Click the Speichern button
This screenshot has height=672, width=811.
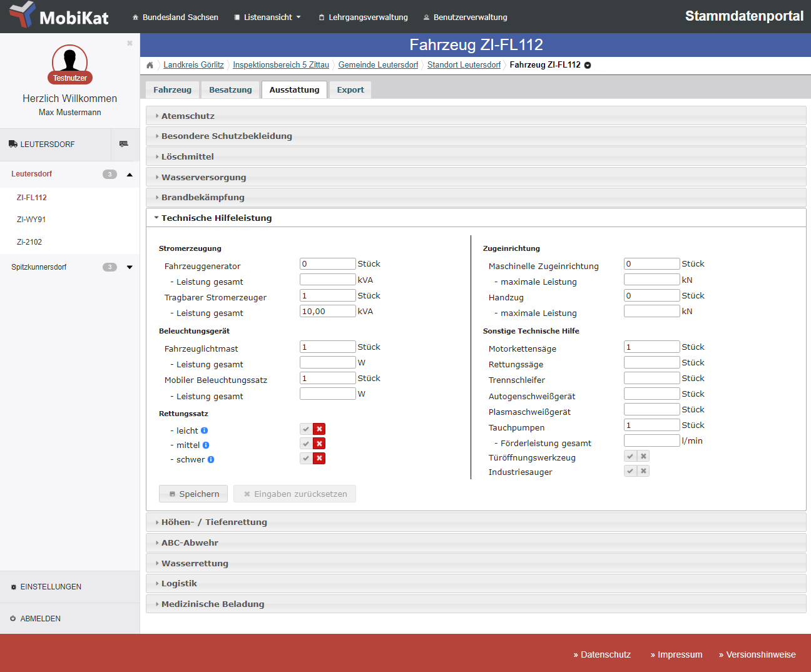click(193, 494)
